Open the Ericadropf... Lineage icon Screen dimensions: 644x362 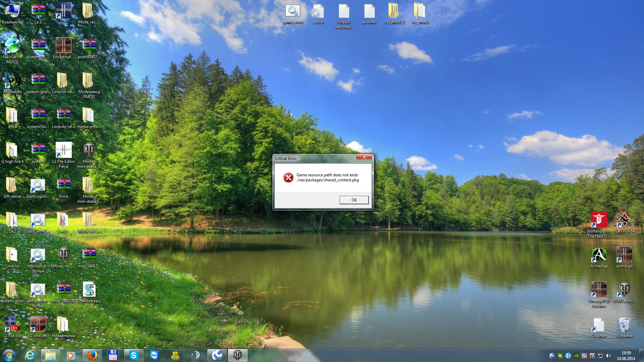coord(63,49)
